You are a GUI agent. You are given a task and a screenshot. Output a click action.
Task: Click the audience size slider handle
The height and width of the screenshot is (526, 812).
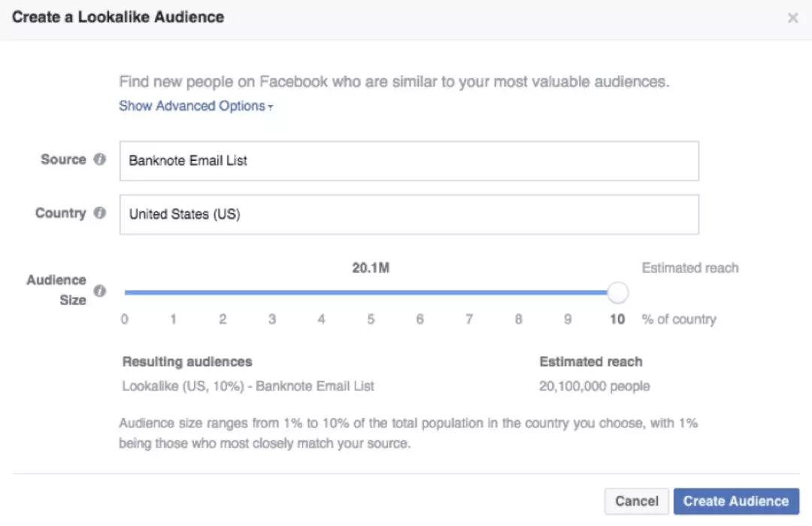point(617,292)
